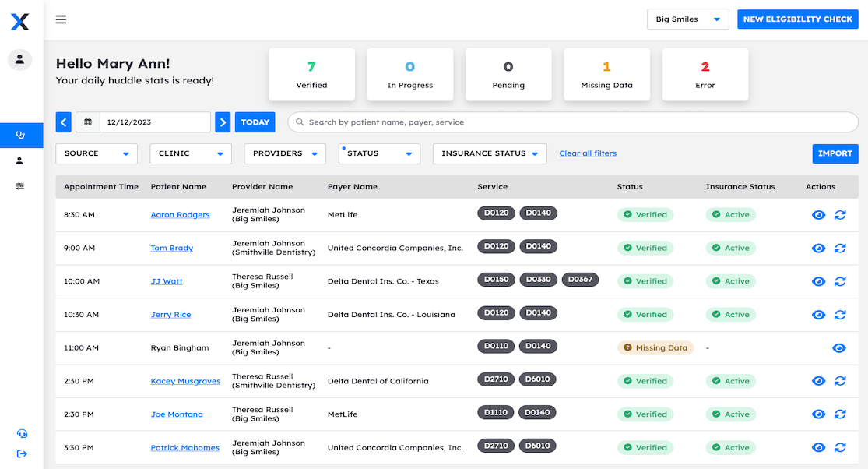Select the Error stats card
This screenshot has width=868, height=469.
(705, 74)
